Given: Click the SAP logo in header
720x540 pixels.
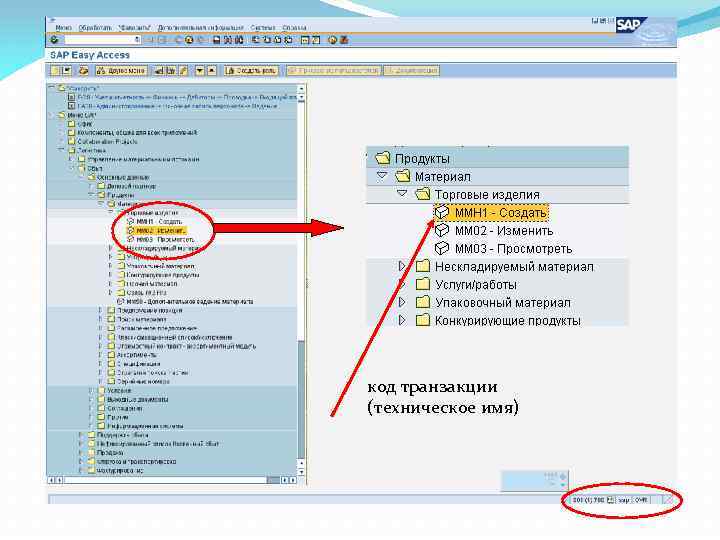Looking at the screenshot, I should tap(631, 25).
